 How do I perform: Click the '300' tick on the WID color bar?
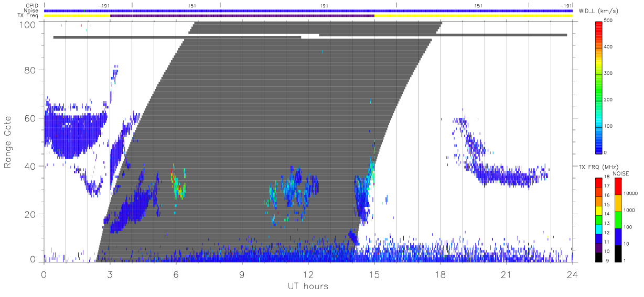(x=609, y=73)
